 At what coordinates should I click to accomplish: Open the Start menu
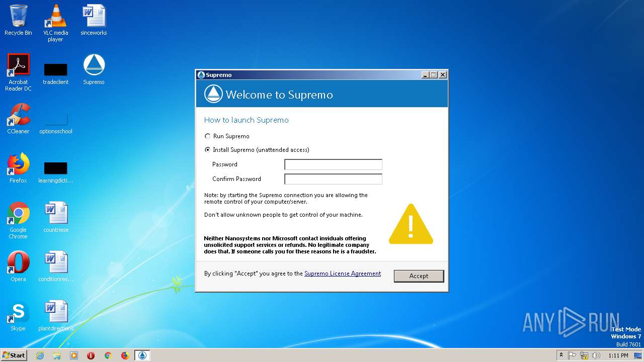click(14, 355)
